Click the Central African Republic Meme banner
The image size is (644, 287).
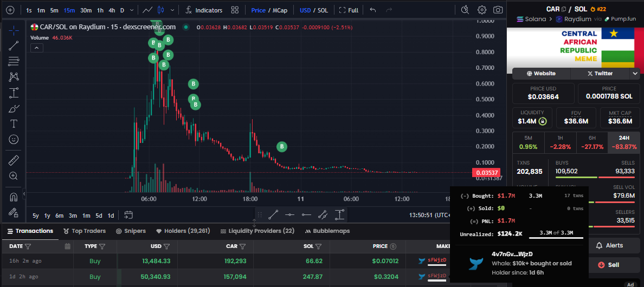575,48
